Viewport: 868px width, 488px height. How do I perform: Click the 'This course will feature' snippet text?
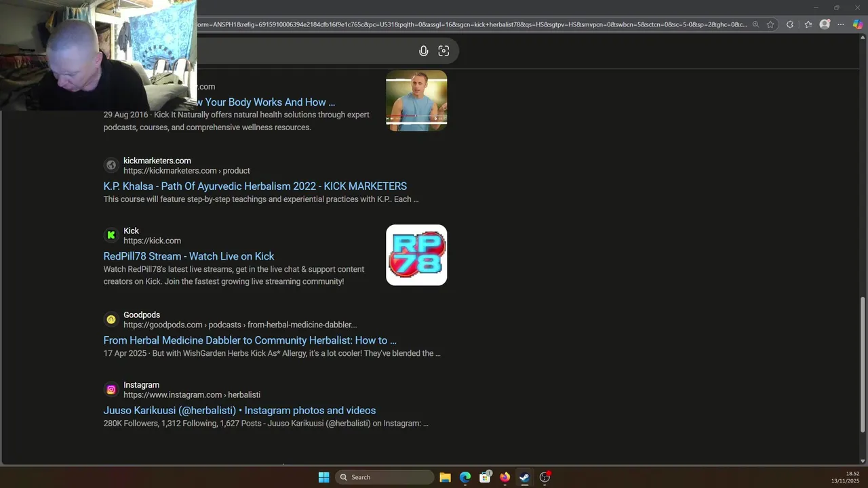[x=260, y=199]
